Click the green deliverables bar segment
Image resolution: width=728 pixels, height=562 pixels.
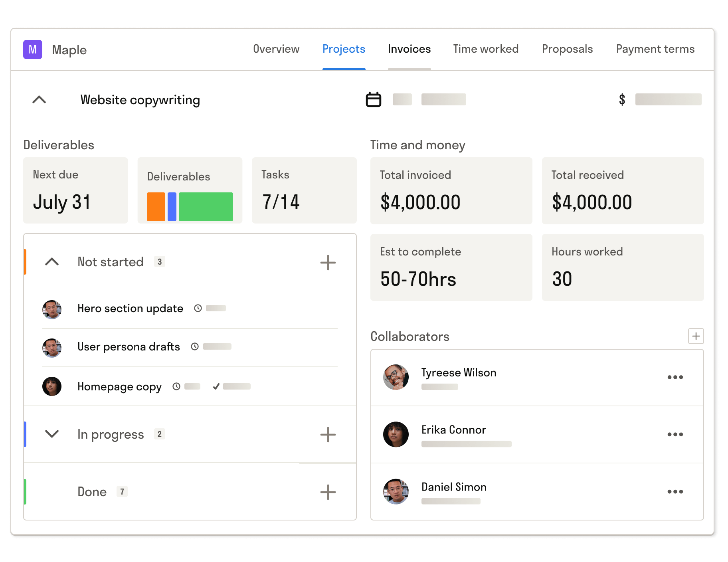click(x=206, y=206)
